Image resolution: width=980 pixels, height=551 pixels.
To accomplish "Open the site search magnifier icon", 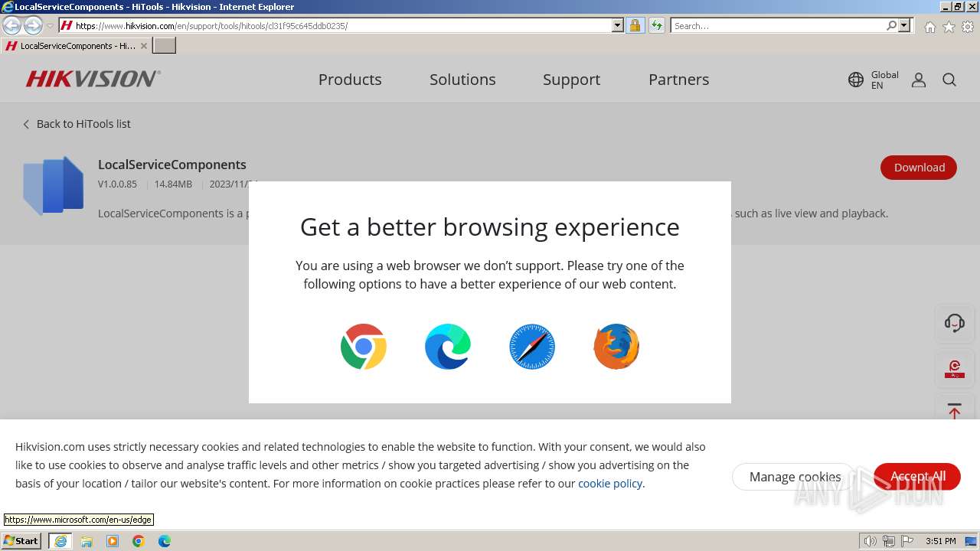I will 949,80.
